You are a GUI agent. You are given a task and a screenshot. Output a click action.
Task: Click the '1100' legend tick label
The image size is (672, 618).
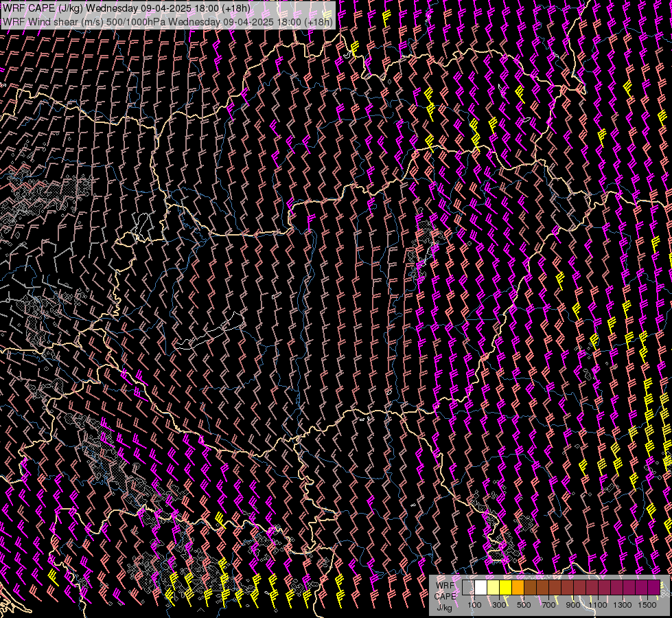click(598, 605)
